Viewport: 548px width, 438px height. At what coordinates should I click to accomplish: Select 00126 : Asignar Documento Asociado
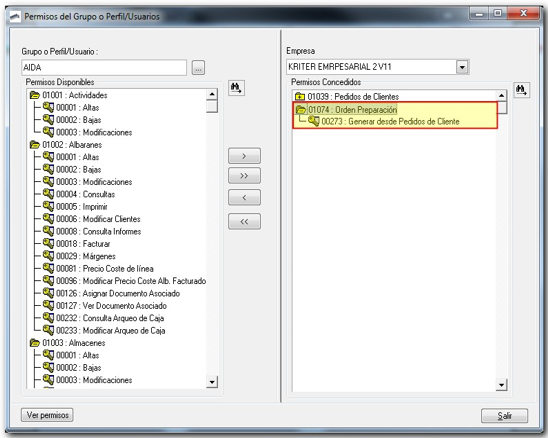tap(118, 293)
